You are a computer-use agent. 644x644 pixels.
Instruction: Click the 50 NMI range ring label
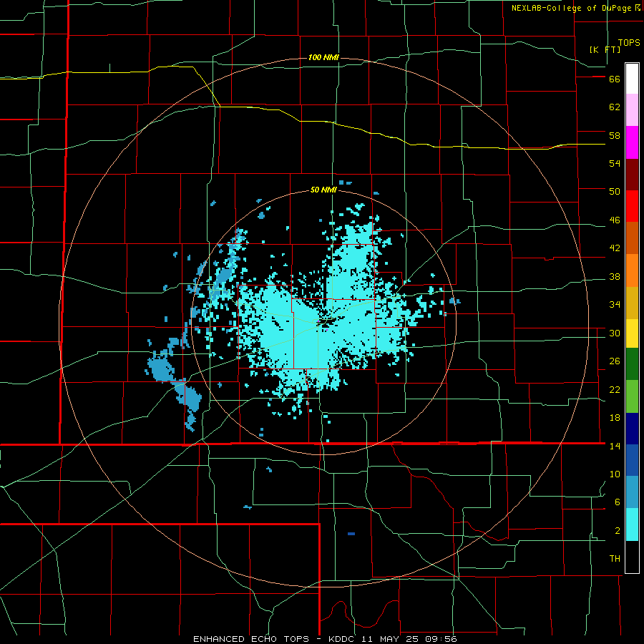tap(323, 190)
